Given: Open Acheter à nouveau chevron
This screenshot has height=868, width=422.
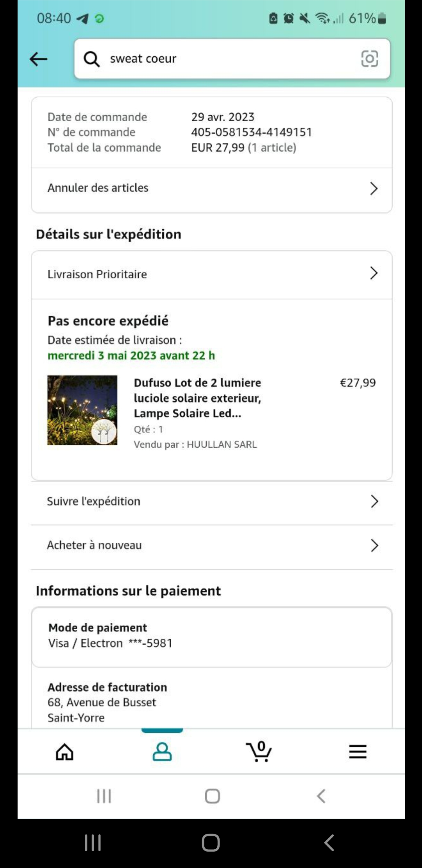Looking at the screenshot, I should (x=374, y=545).
